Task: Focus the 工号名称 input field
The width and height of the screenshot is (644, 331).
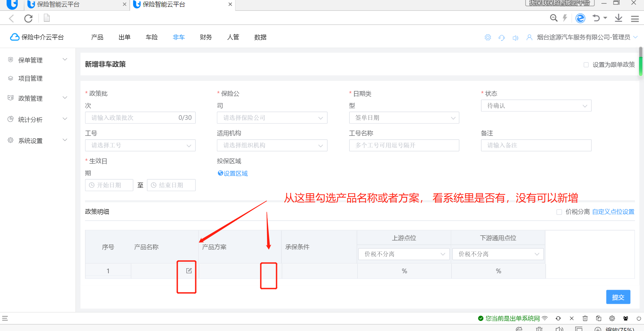Action: pyautogui.click(x=404, y=145)
